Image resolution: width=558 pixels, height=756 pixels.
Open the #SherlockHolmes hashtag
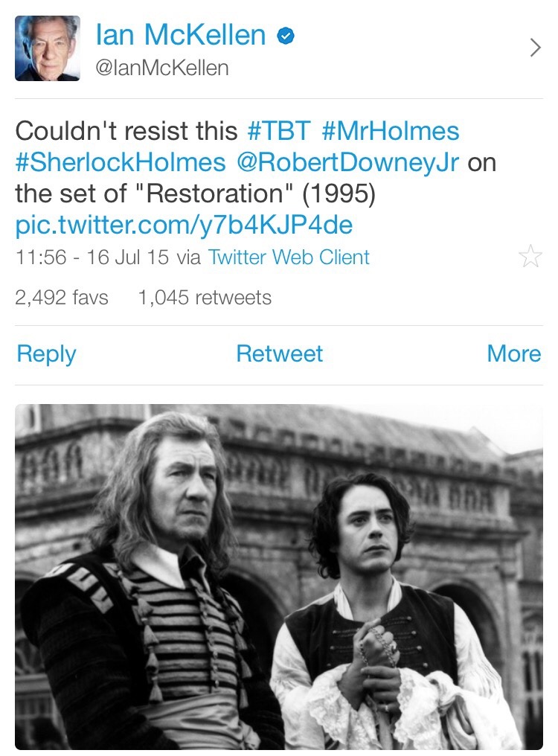pos(120,162)
